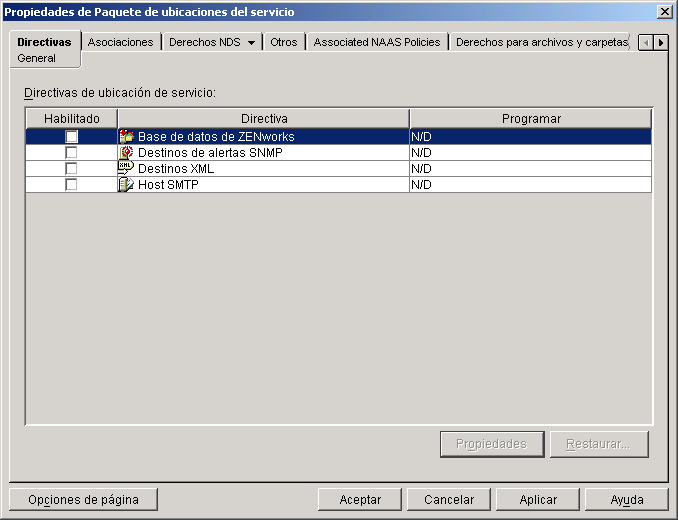Viewport: 678px width, 520px height.
Task: Click the Host SMTP policy icon
Action: coord(126,185)
